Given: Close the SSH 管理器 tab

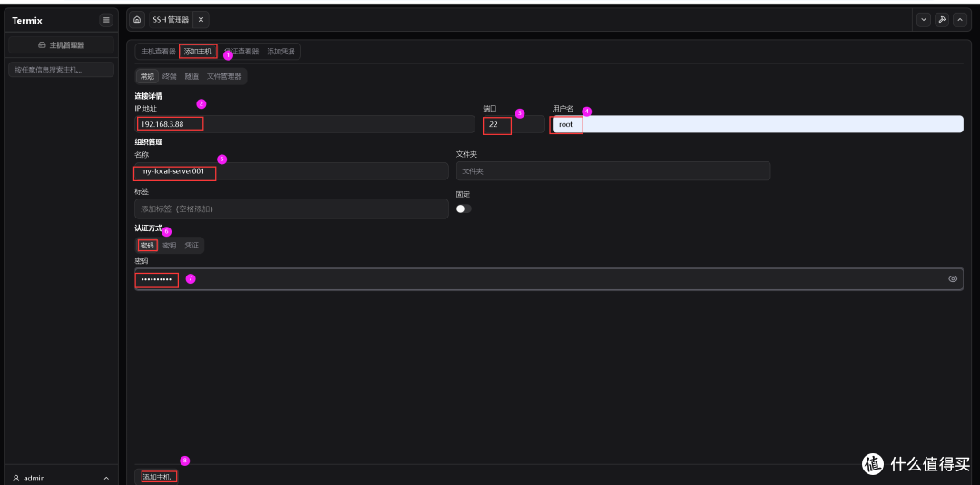Looking at the screenshot, I should pos(201,20).
